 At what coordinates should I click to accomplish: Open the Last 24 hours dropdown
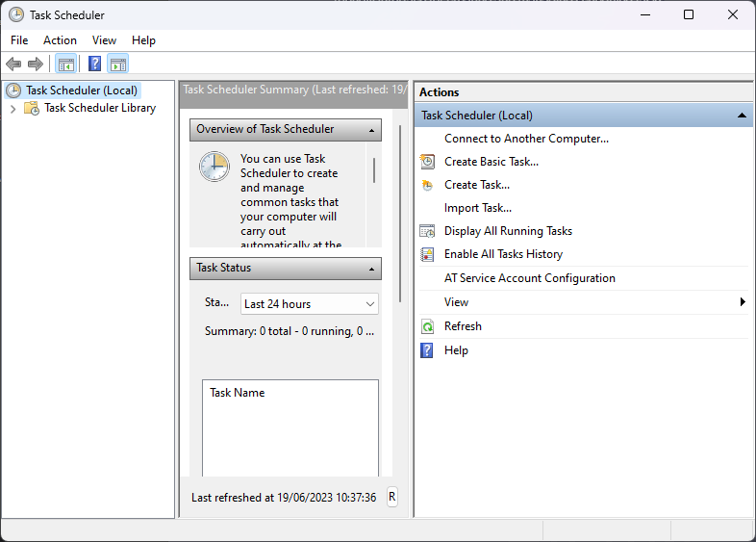[309, 304]
